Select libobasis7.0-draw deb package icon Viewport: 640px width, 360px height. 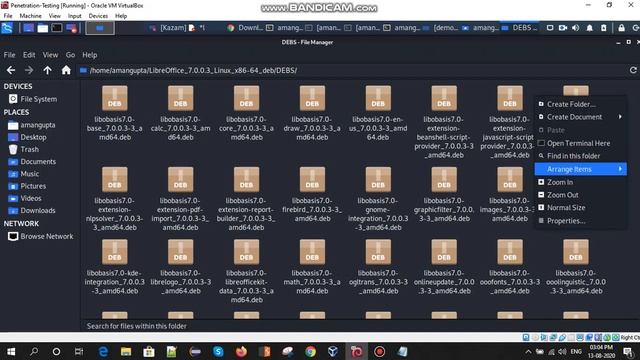(x=312, y=98)
